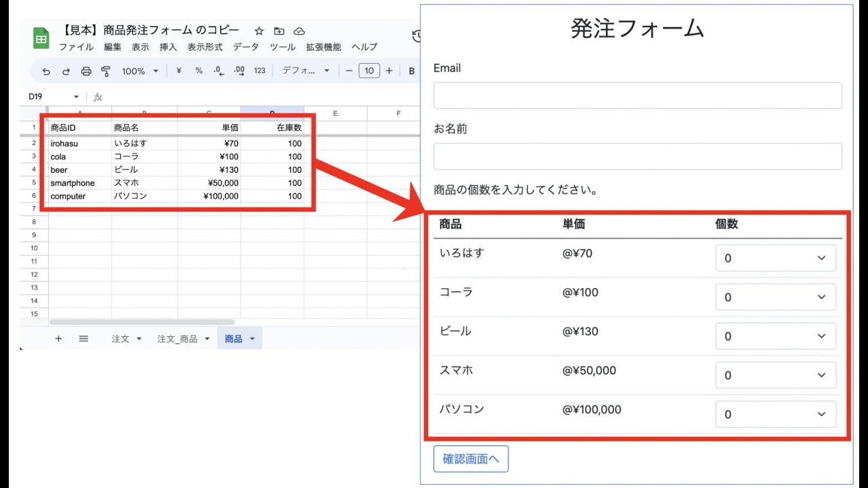
Task: Increase font size with plus button
Action: pyautogui.click(x=389, y=70)
